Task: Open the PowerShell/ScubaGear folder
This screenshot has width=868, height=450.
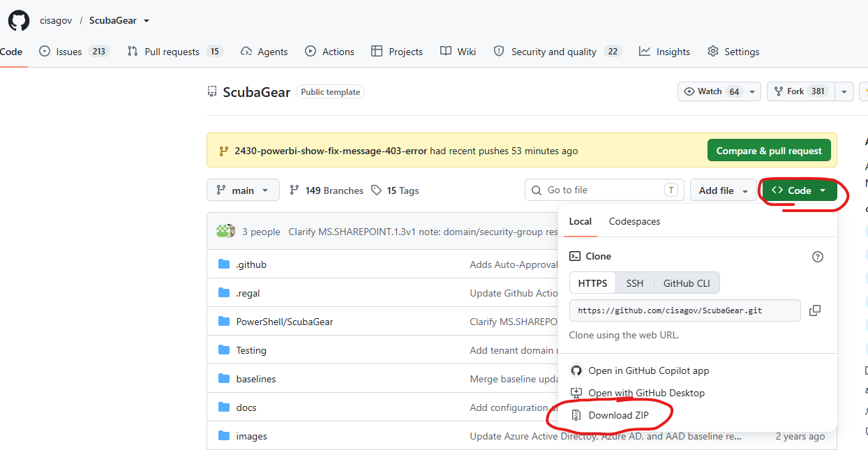Action: tap(285, 322)
